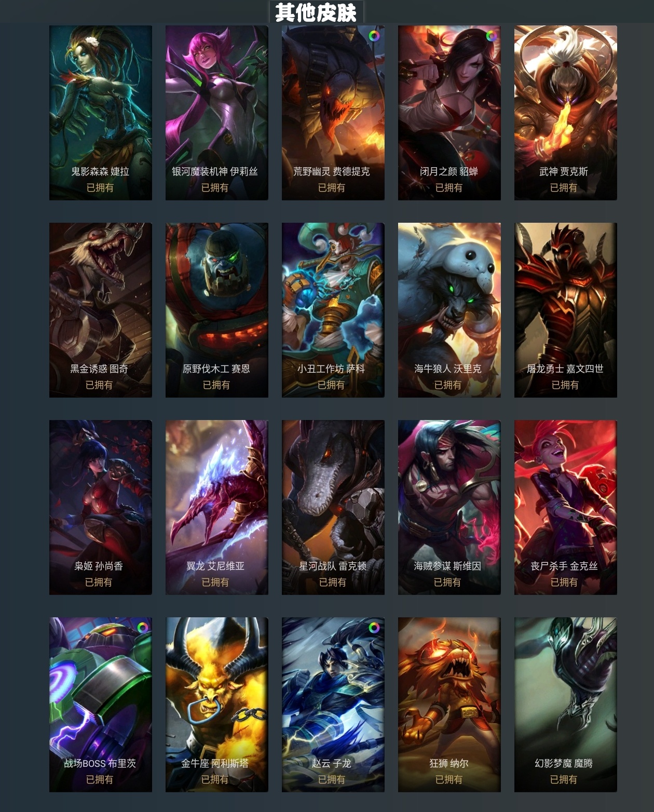This screenshot has height=812, width=654.
Task: Click 已拥有 label under 海贼参谋 斯维因
Action: click(447, 582)
